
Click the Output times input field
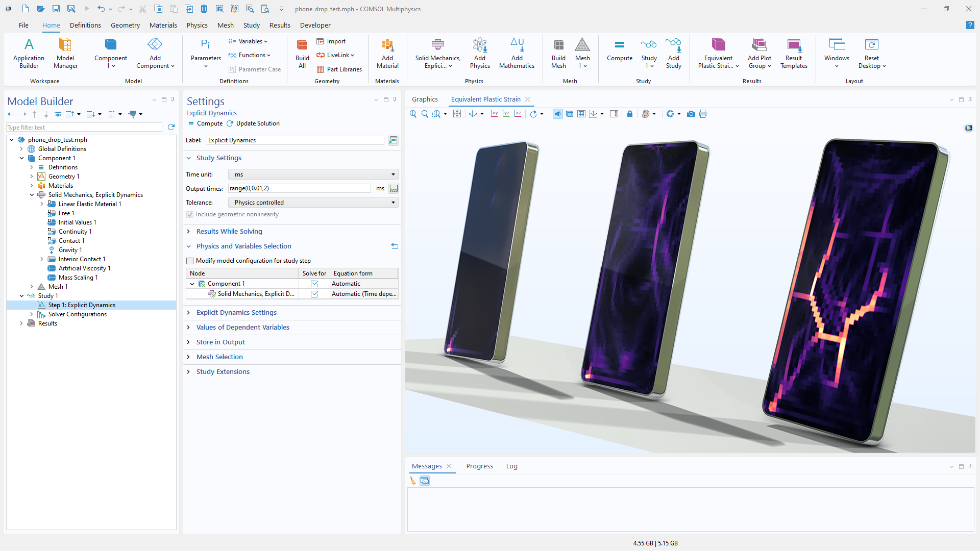299,188
